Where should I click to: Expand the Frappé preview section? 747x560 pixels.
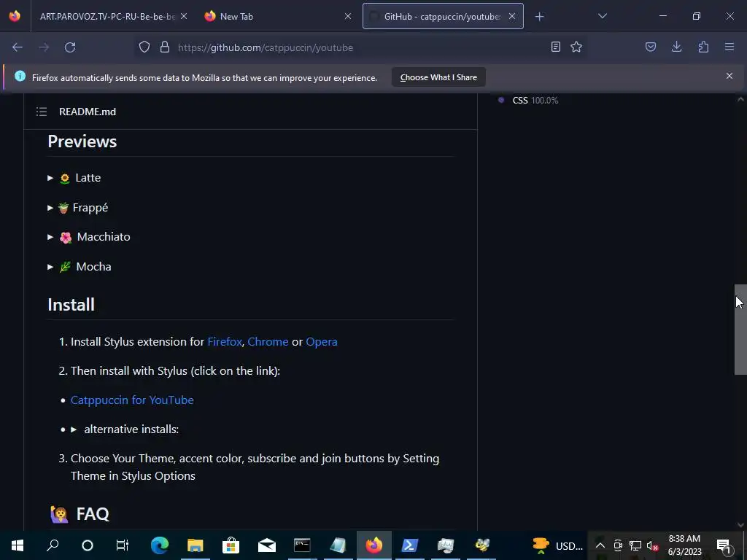[78, 208]
